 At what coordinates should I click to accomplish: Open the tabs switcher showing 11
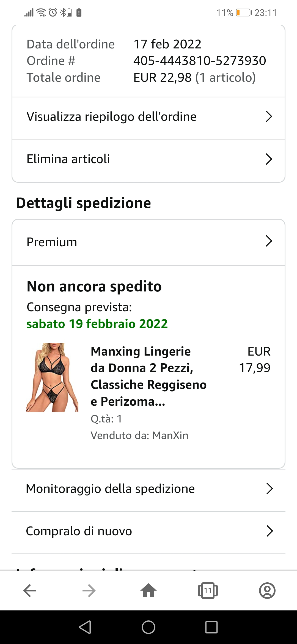tap(208, 591)
